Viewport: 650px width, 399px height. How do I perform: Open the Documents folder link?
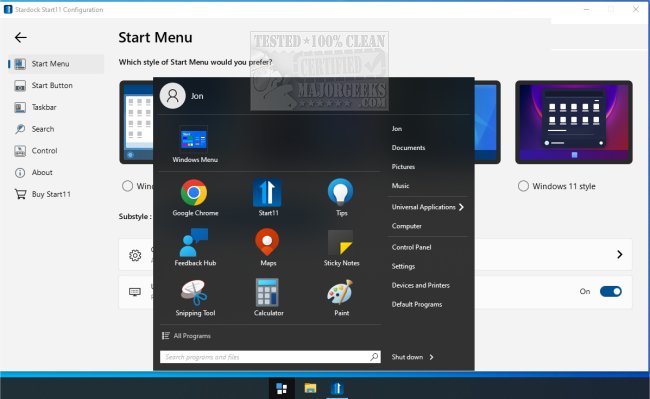point(408,148)
